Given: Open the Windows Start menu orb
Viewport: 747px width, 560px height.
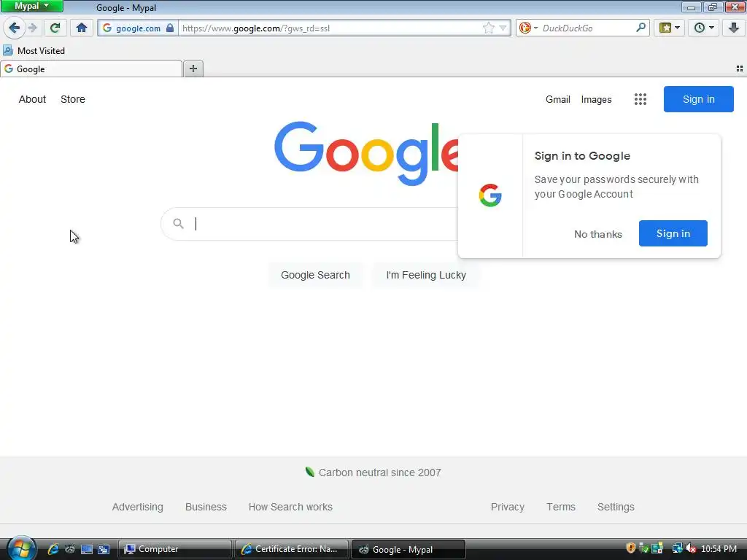Looking at the screenshot, I should coord(21,548).
